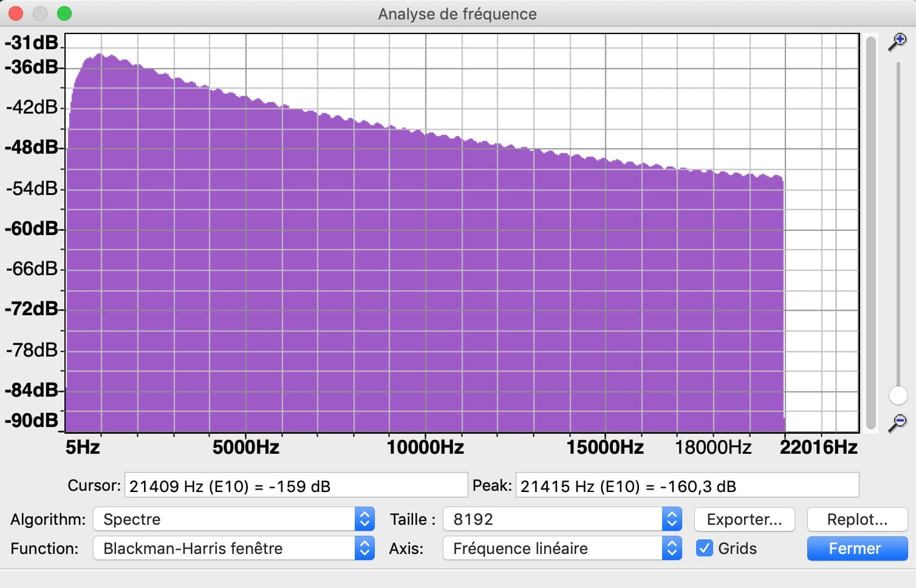Click the Analyse de fréquence title bar
916x588 pixels.
[457, 13]
